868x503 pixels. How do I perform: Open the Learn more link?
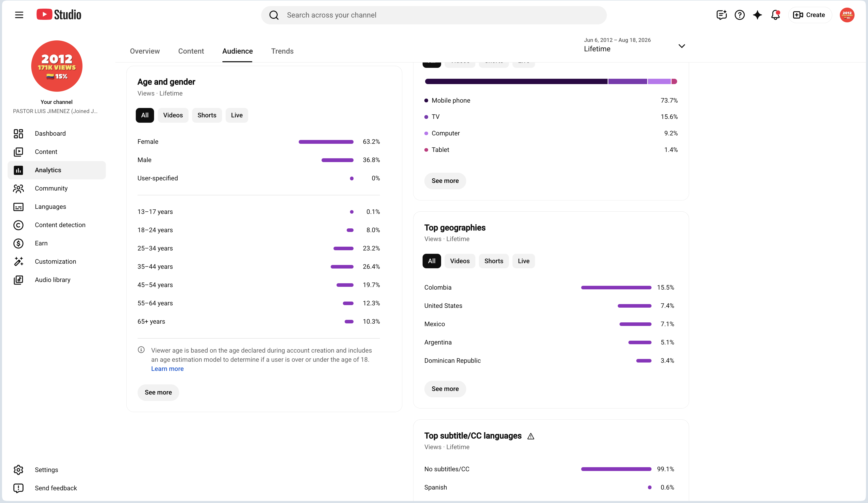[168, 369]
